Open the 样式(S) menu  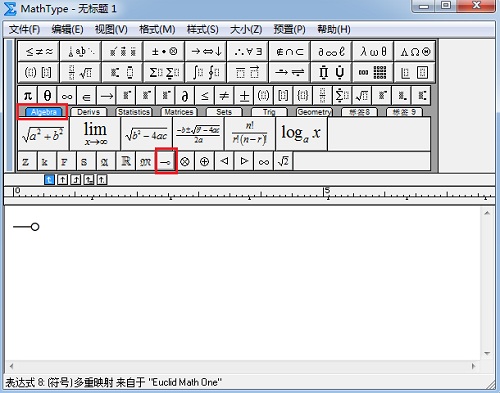coord(203,30)
